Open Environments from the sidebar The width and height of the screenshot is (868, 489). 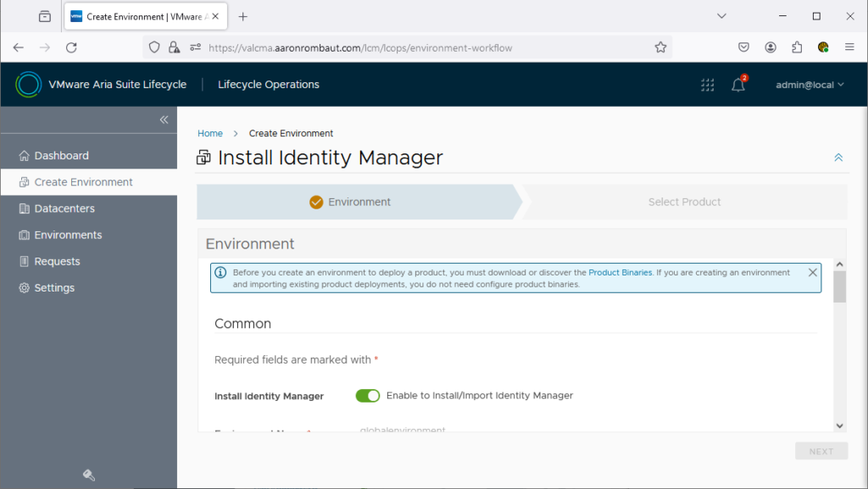click(x=68, y=235)
